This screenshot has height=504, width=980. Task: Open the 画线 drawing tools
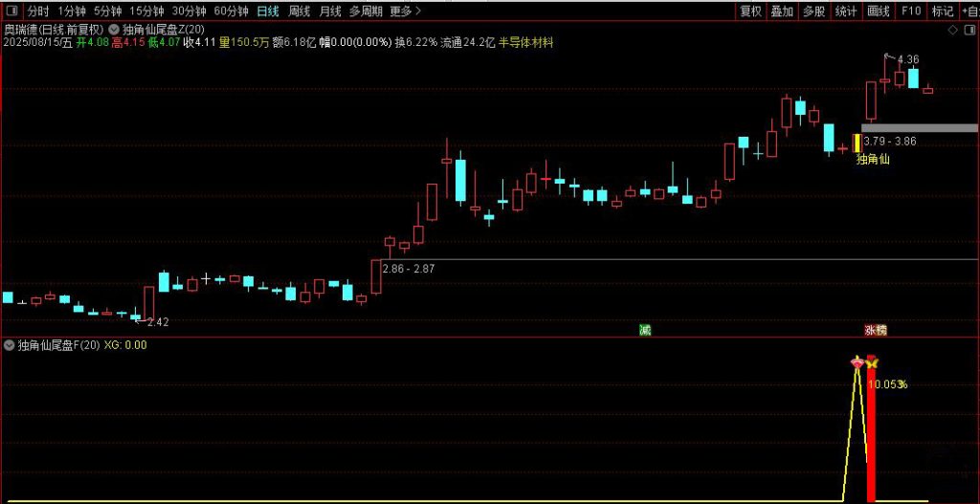pos(878,11)
